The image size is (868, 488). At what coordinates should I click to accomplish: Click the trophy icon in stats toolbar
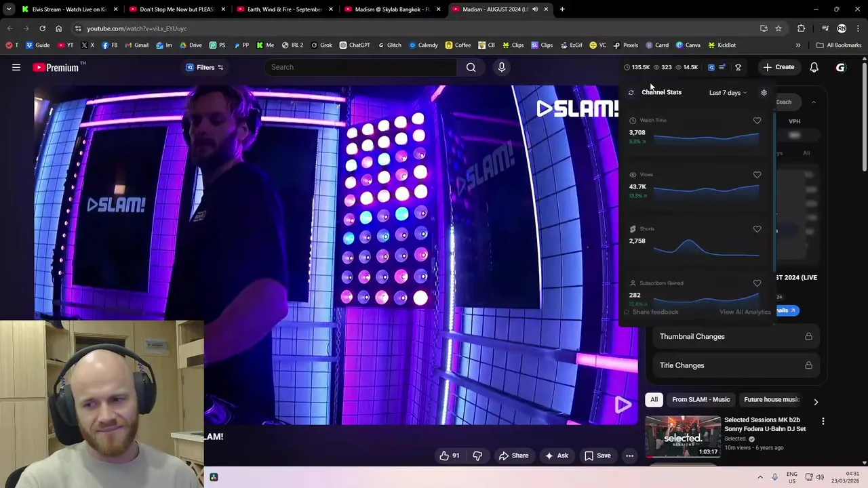click(x=738, y=67)
